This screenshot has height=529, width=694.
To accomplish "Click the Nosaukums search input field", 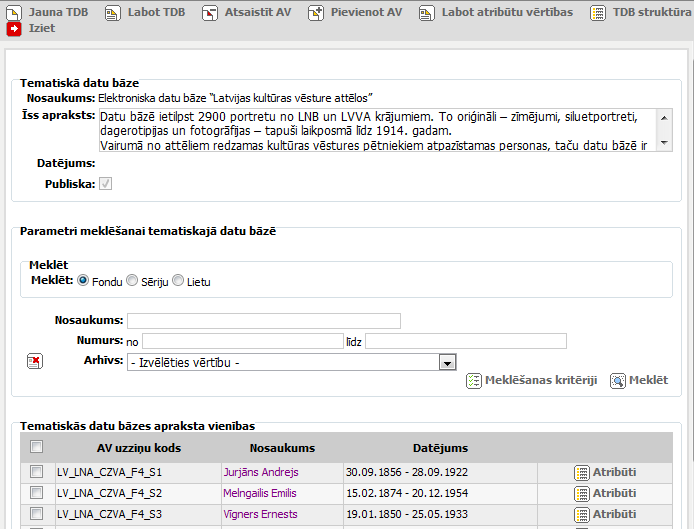I will click(263, 321).
